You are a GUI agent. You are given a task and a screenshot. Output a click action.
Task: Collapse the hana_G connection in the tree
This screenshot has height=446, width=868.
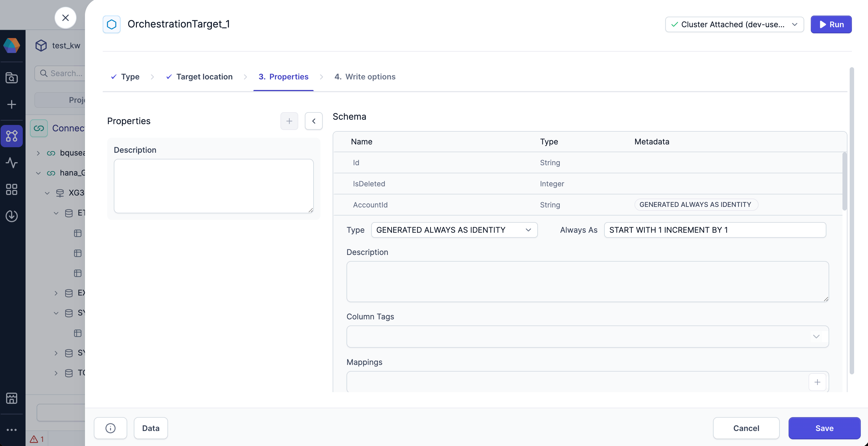[38, 173]
